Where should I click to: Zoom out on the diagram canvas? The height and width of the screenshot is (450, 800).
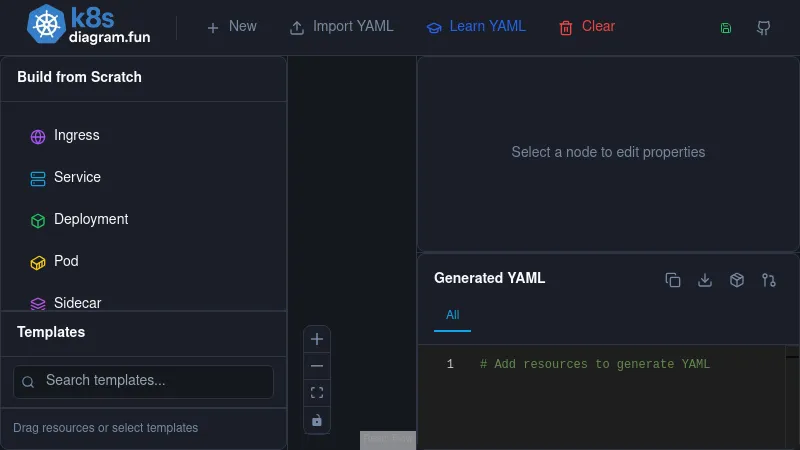[x=317, y=366]
